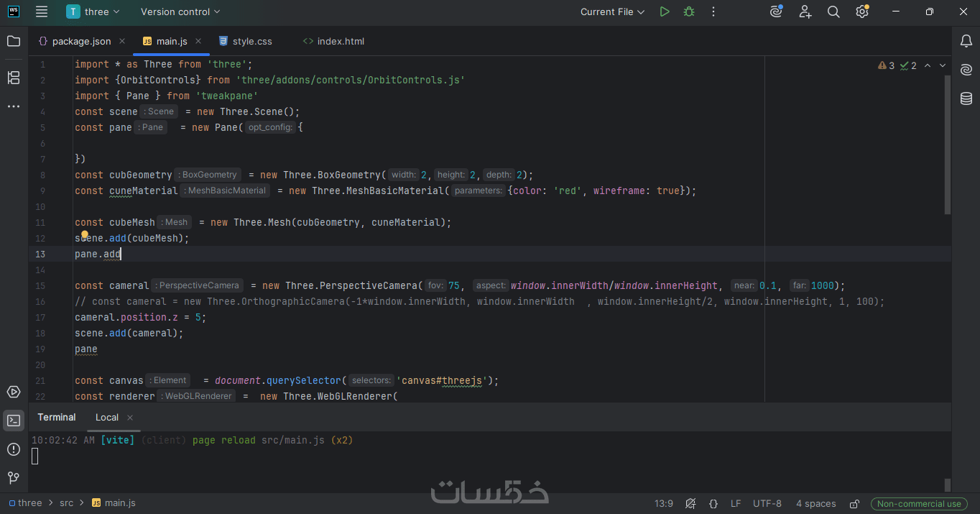Expand the three project dropdown
The width and height of the screenshot is (980, 514).
pyautogui.click(x=94, y=12)
